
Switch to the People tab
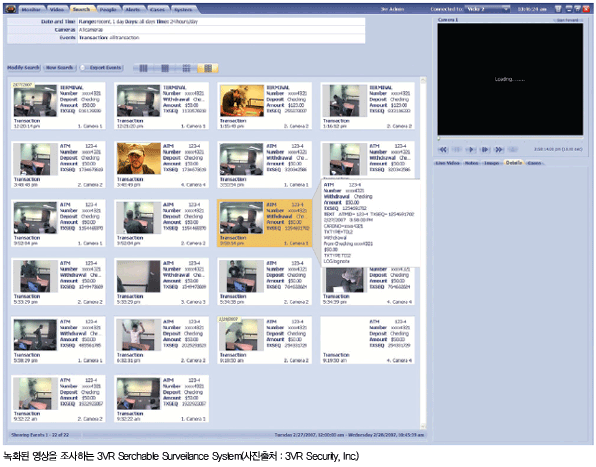pyautogui.click(x=108, y=9)
